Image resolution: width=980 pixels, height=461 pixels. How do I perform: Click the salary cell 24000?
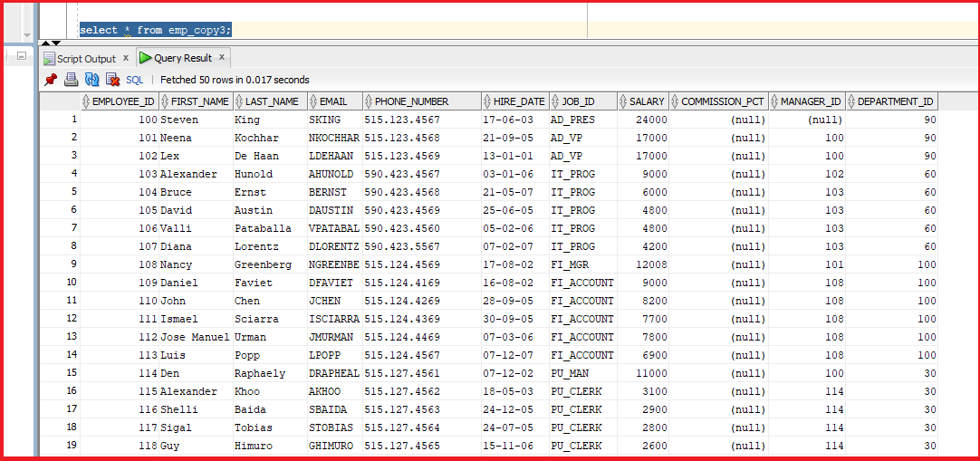(642, 120)
